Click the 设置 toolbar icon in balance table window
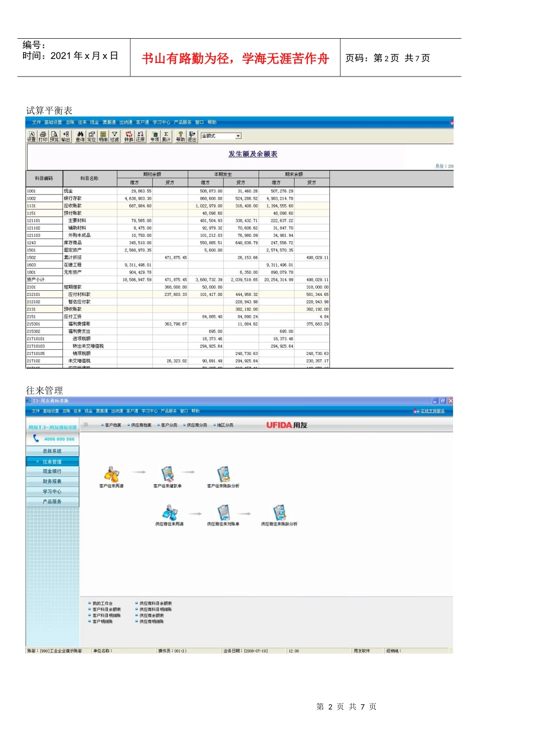The width and height of the screenshot is (534, 756). 31,137
